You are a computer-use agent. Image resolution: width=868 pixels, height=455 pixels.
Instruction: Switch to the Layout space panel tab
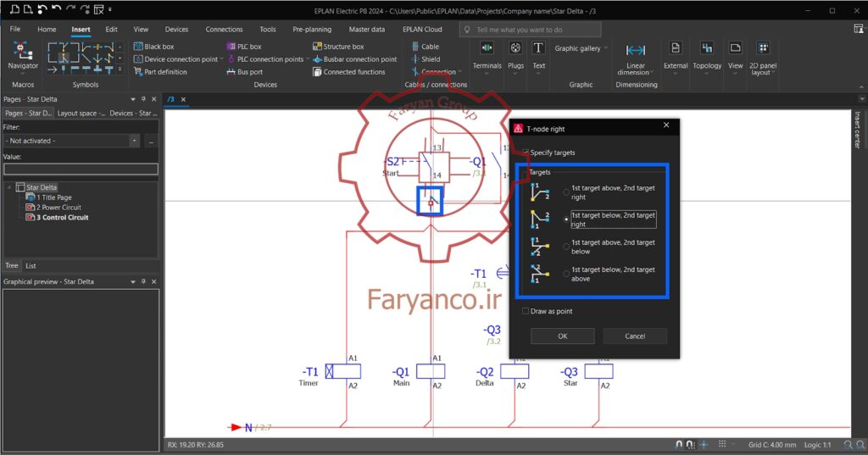pyautogui.click(x=81, y=113)
